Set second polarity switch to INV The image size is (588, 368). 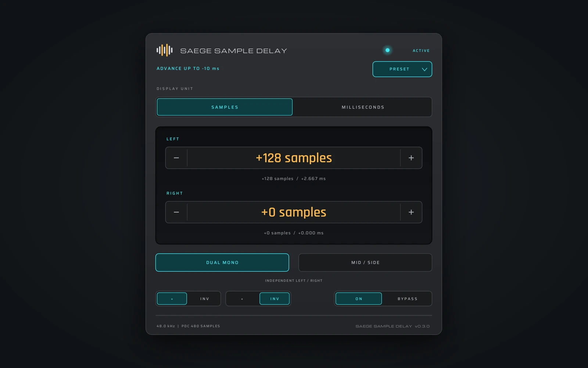pos(275,299)
